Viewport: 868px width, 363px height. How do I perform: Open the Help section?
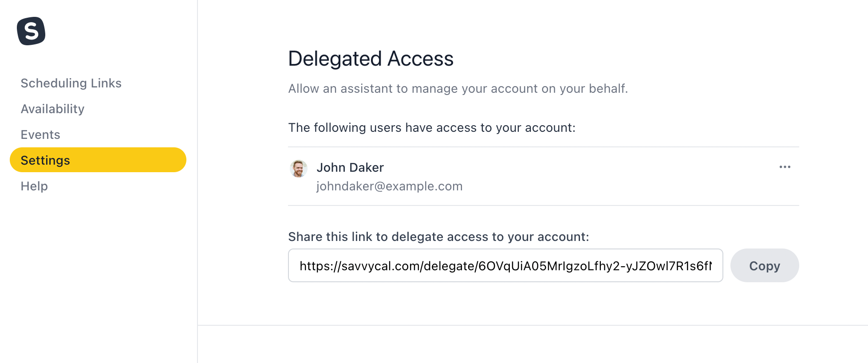click(x=34, y=186)
